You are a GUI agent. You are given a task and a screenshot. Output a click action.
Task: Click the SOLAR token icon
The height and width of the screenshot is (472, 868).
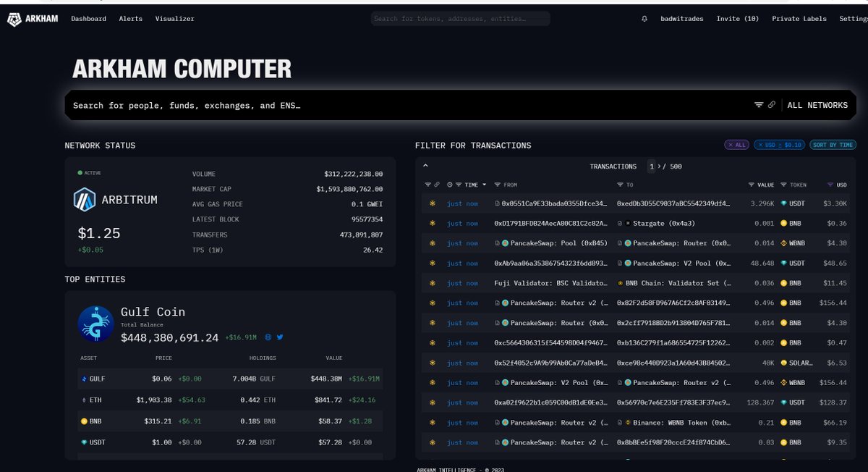pyautogui.click(x=785, y=363)
